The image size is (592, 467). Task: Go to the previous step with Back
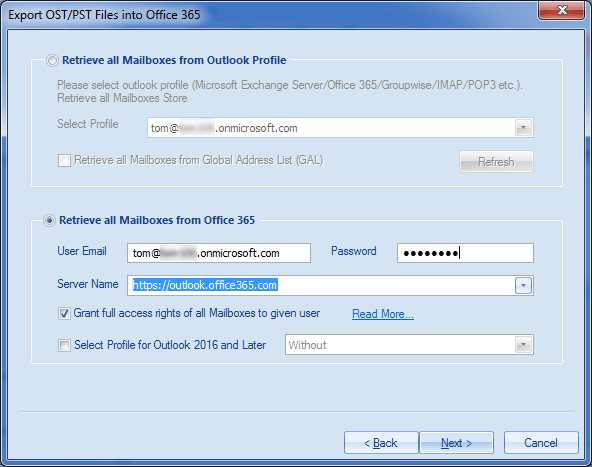[x=381, y=442]
